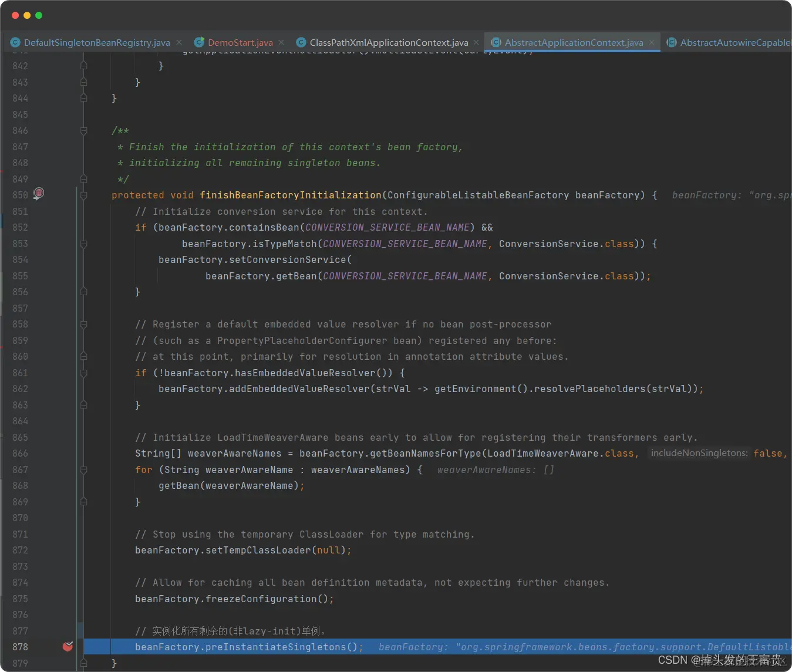Image resolution: width=792 pixels, height=672 pixels.
Task: Fold the finishBeanFactoryInitialization method at line 850
Action: click(x=84, y=195)
